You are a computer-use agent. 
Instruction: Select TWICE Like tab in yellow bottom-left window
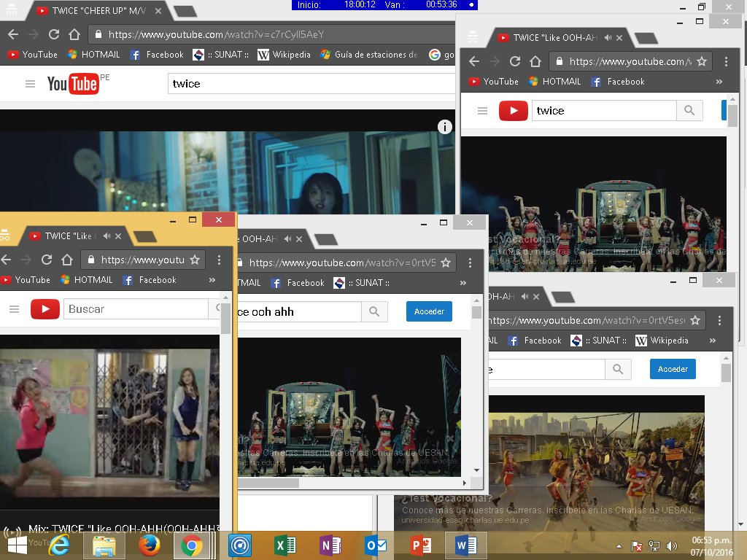[x=63, y=236]
